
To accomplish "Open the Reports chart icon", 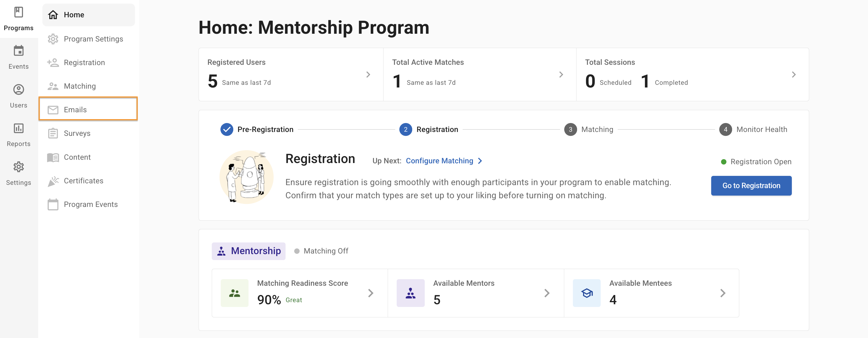I will click(x=19, y=128).
